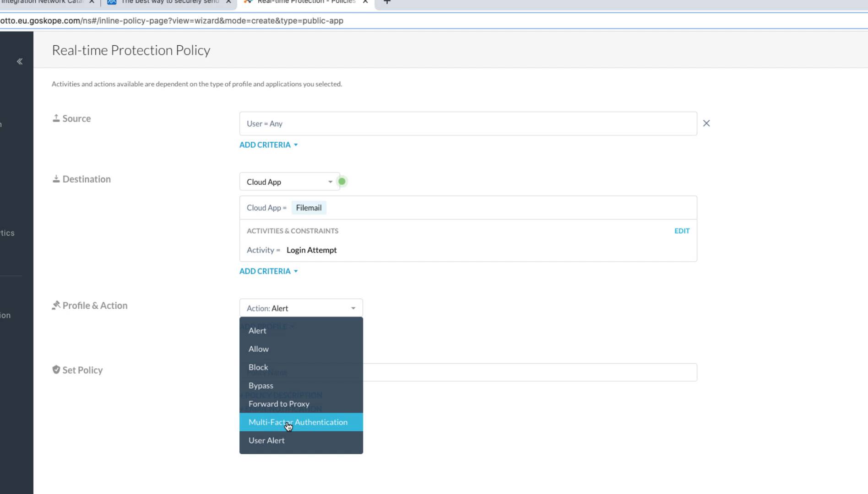Close the 'best way to securely send' tab

(228, 2)
